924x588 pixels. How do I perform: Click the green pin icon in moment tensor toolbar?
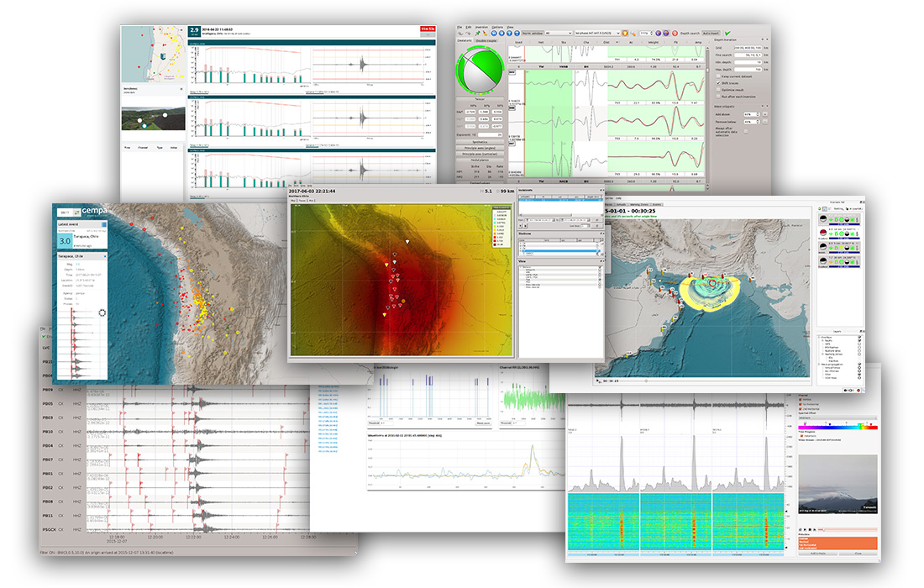(x=478, y=33)
